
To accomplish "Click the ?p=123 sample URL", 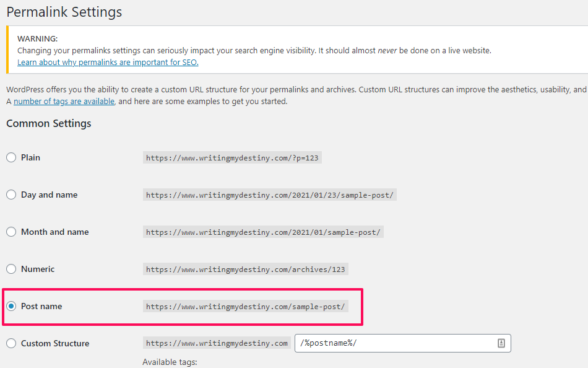I will point(232,158).
